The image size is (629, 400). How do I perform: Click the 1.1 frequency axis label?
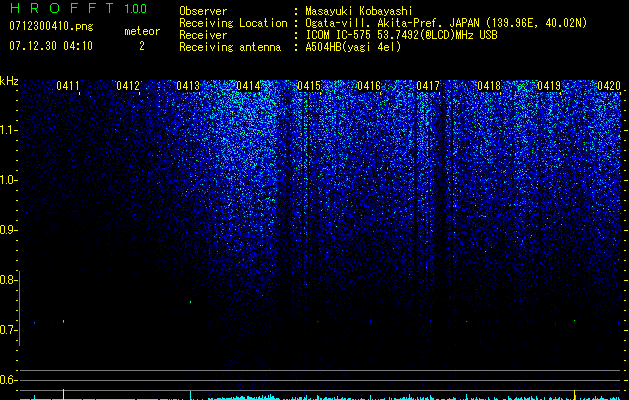pos(8,130)
